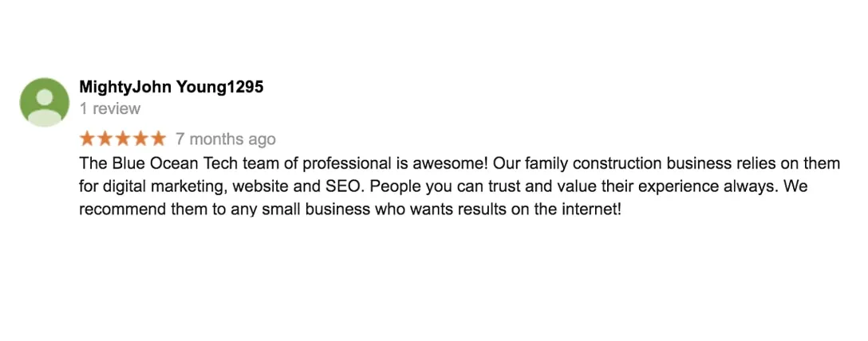Screen dimensions: 868x341
Task: Select the second orange rating star
Action: [x=105, y=139]
